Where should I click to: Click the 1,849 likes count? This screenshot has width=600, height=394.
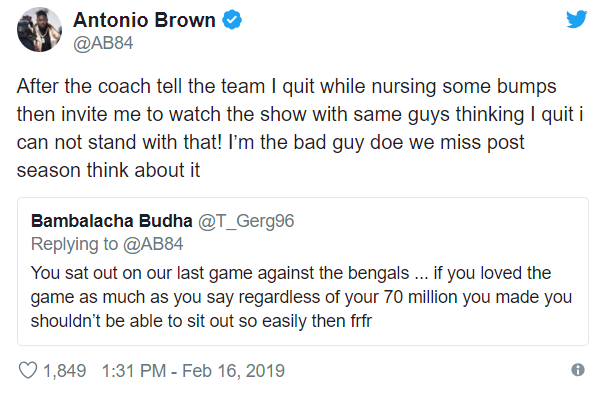(65, 371)
